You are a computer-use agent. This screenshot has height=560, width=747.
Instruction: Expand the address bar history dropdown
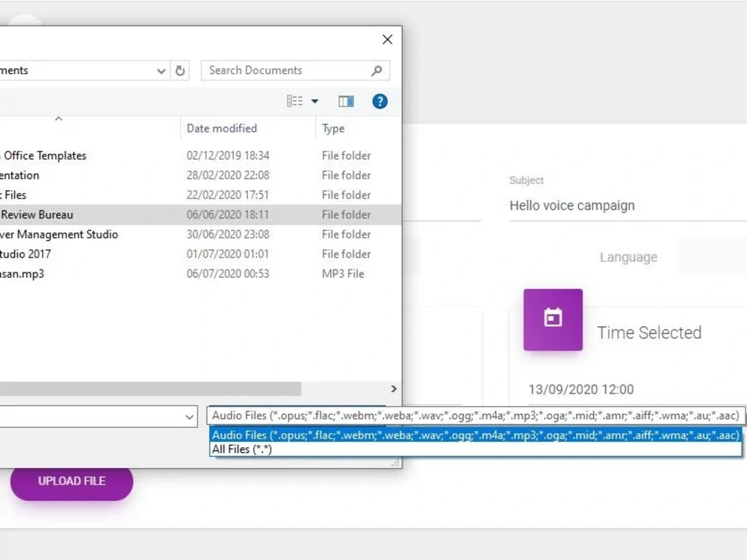[161, 70]
